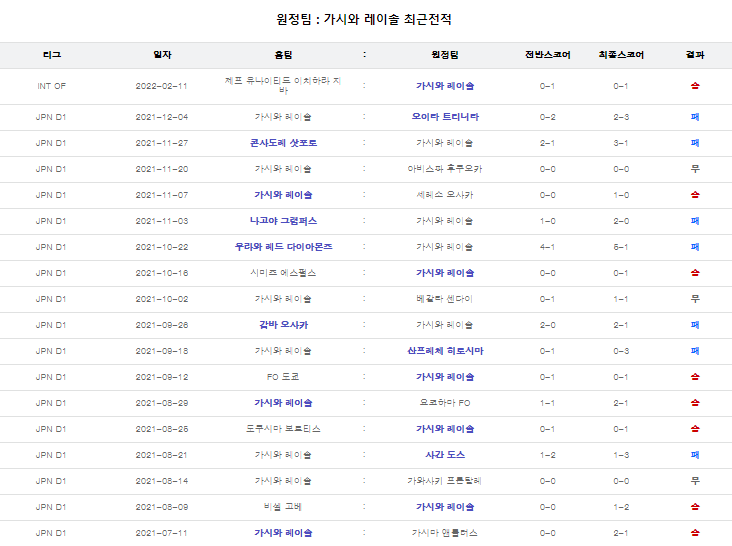Select the date 2021-11-20

click(x=162, y=169)
